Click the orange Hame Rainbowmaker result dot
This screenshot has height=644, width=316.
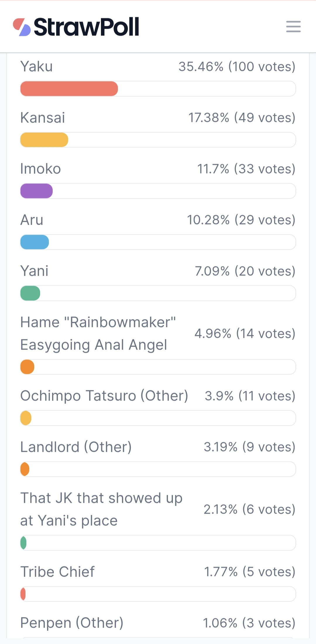(x=27, y=367)
